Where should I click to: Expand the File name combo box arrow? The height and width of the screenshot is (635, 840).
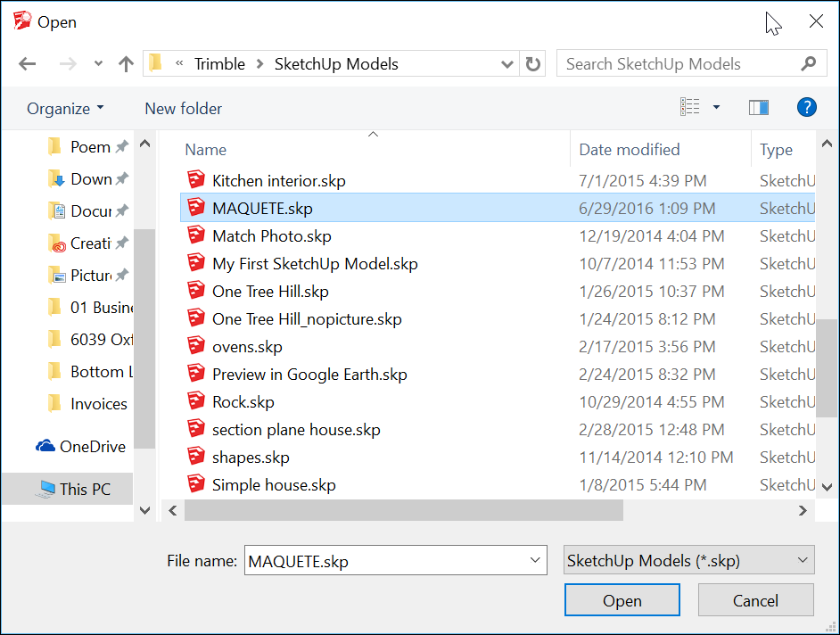click(533, 560)
